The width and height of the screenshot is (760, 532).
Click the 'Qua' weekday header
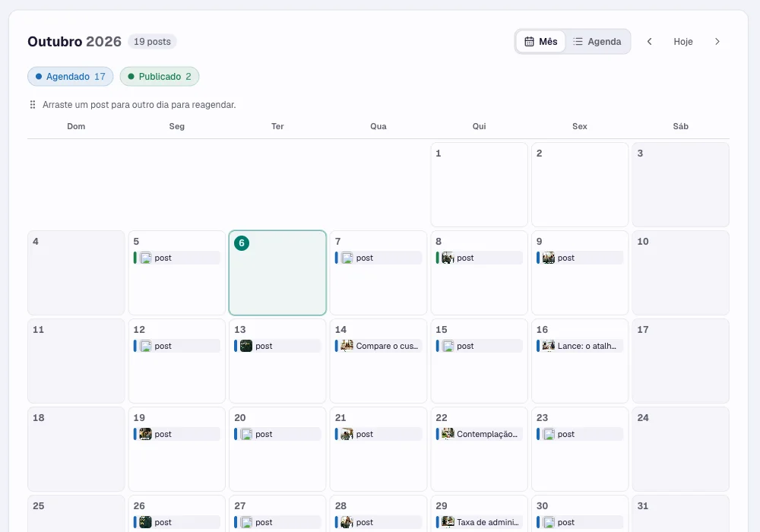(x=378, y=126)
